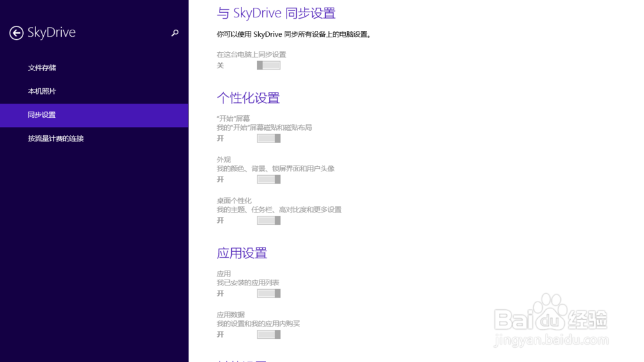Click the text 我的主题、任务栏、高对比度和更多设置
The width and height of the screenshot is (644, 362).
click(x=279, y=209)
